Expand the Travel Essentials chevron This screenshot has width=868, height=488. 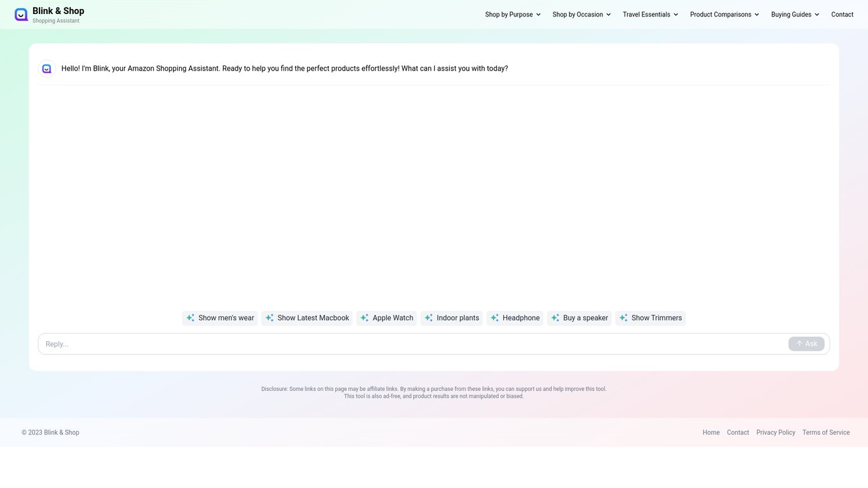pyautogui.click(x=675, y=15)
